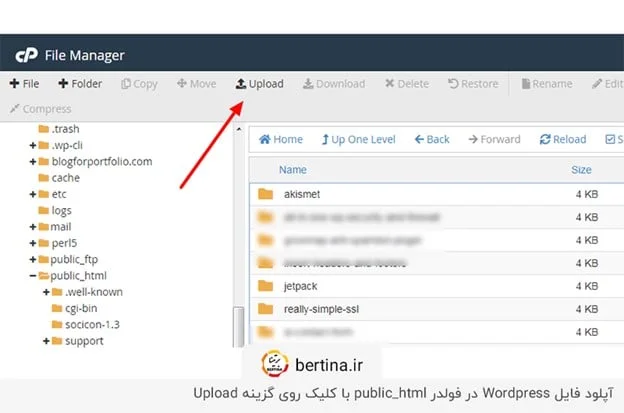Expand the support folder node
Viewport: 624px width, 413px height.
pyautogui.click(x=46, y=341)
